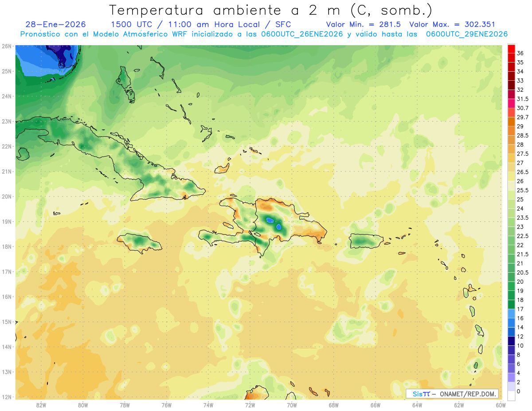This screenshot has width=532, height=411.
Task: Click the legend value '36'
Action: tap(520, 53)
